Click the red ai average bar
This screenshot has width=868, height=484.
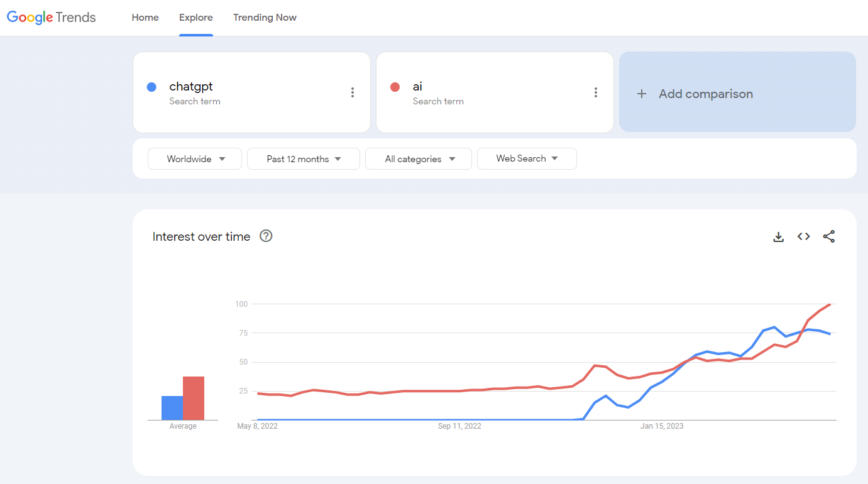click(194, 398)
